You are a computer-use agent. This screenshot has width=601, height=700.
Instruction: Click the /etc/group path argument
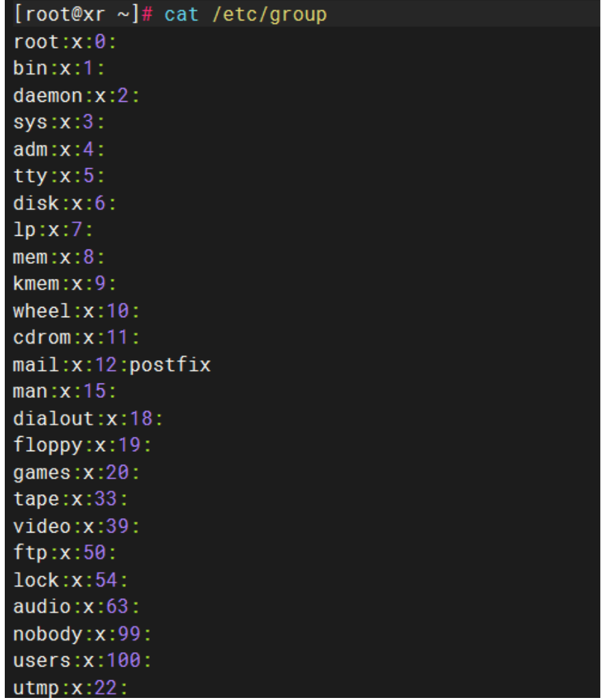coord(269,14)
